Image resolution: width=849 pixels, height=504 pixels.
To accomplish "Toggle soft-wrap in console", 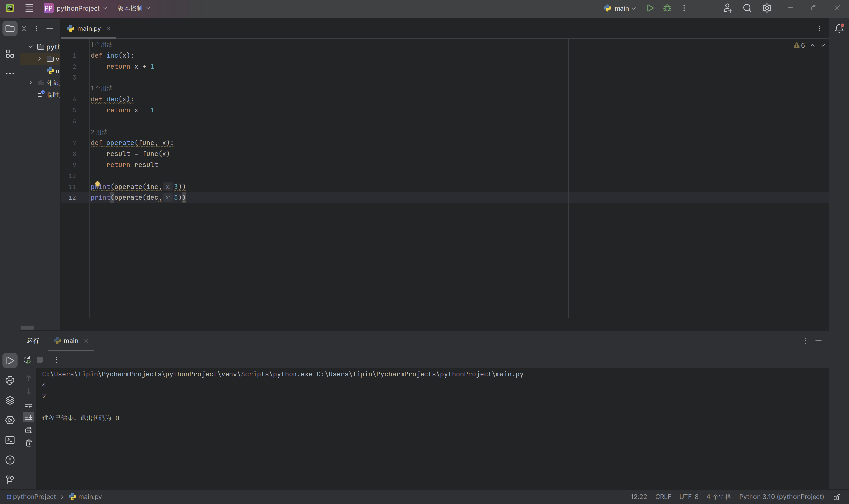I will [29, 404].
